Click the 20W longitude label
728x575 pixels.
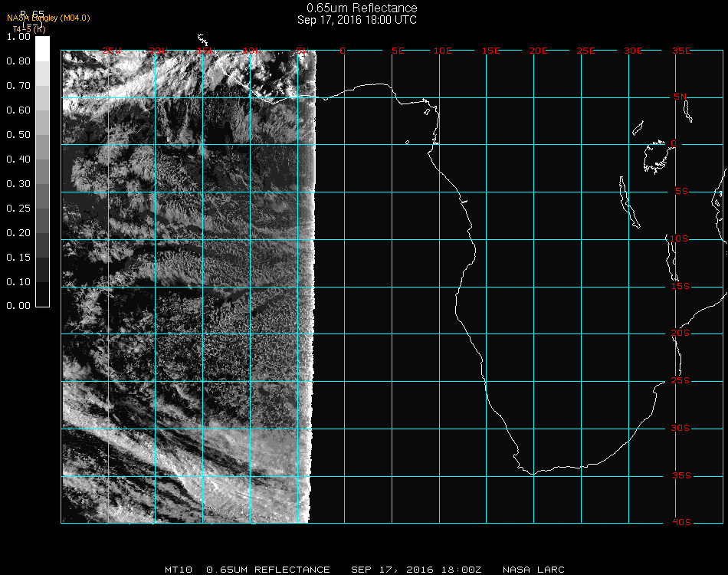click(159, 51)
